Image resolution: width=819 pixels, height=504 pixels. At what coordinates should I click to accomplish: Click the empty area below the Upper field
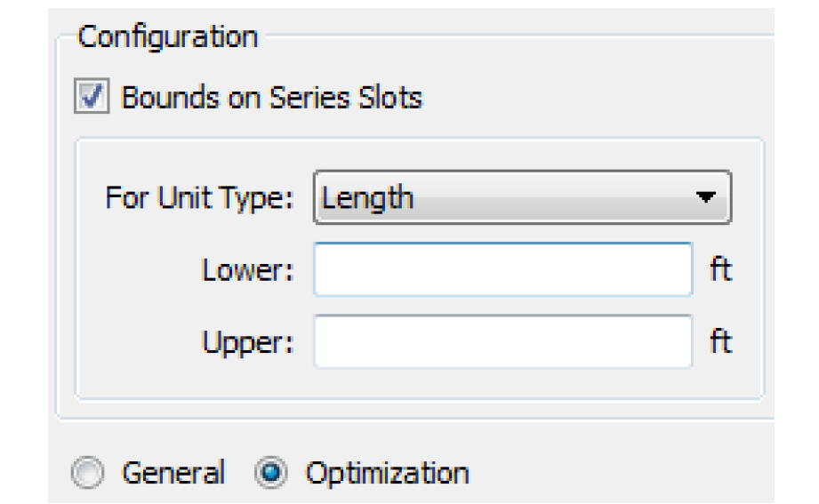click(x=418, y=384)
